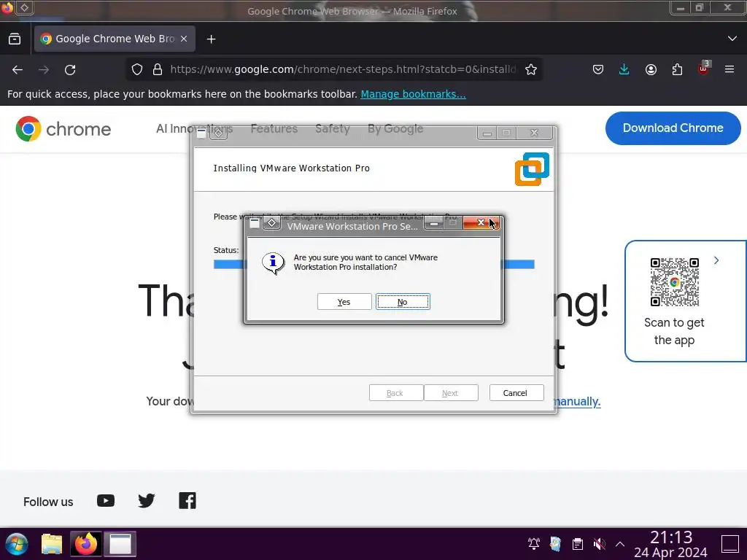Switch to Firefox taskbar button
Viewport: 747px width, 560px height.
pyautogui.click(x=86, y=544)
